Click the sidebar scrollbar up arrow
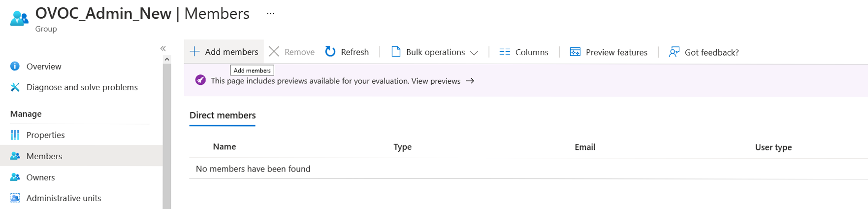 167,59
